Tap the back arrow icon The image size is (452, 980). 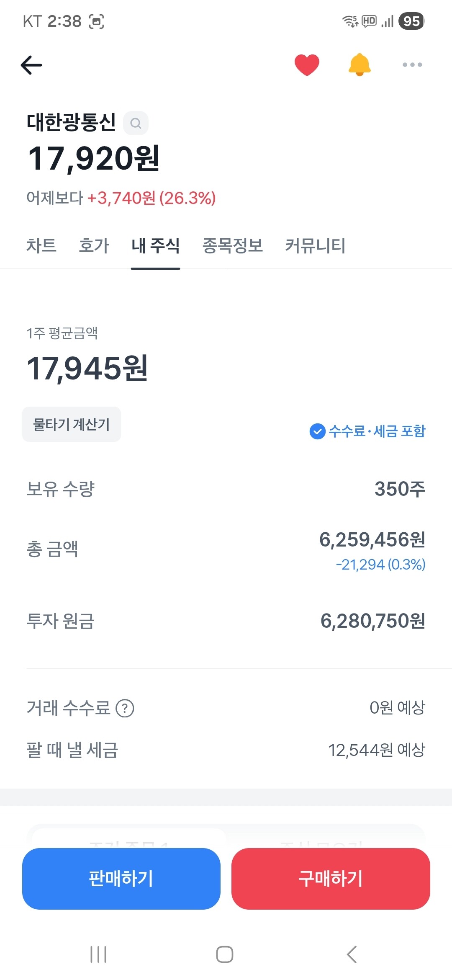(31, 65)
